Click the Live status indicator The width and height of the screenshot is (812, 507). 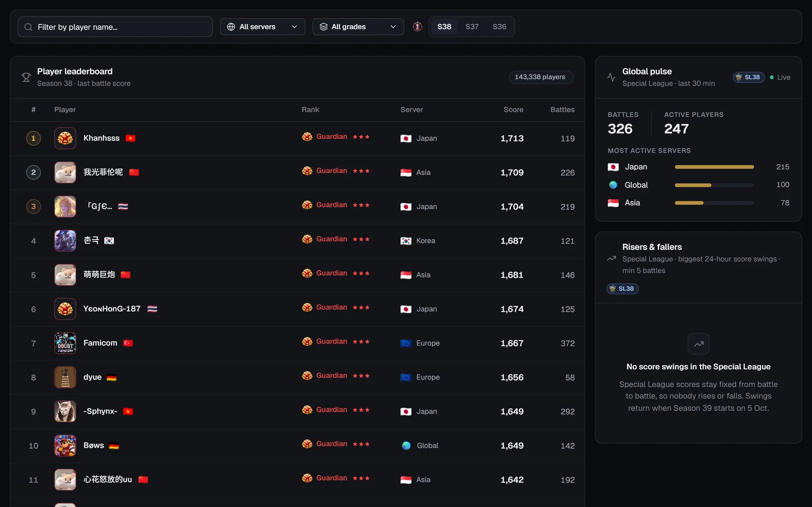point(780,77)
